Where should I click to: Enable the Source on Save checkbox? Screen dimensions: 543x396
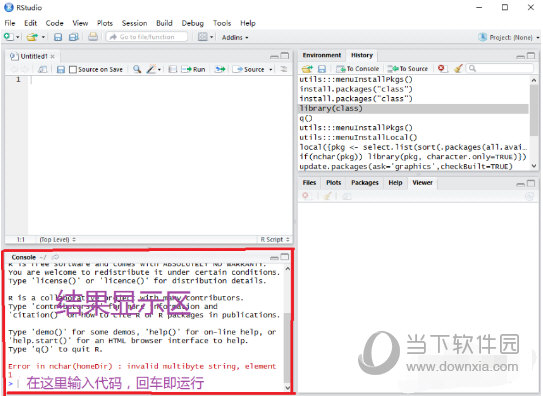click(73, 70)
